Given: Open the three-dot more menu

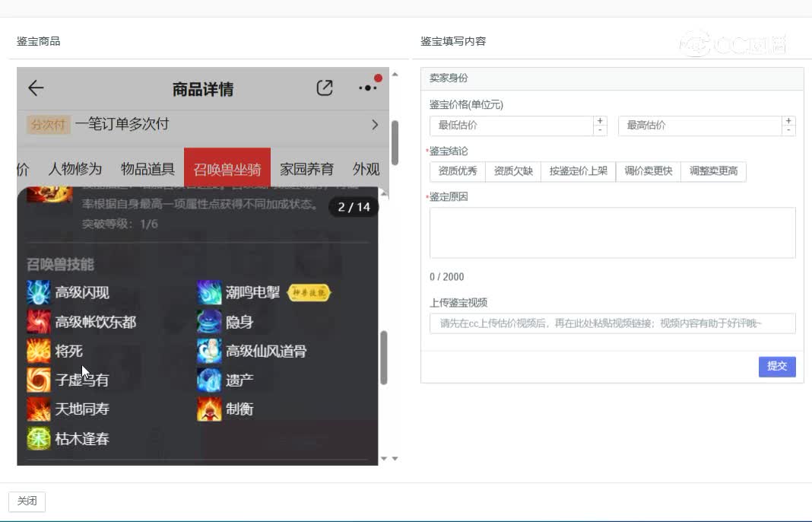Looking at the screenshot, I should coord(368,88).
